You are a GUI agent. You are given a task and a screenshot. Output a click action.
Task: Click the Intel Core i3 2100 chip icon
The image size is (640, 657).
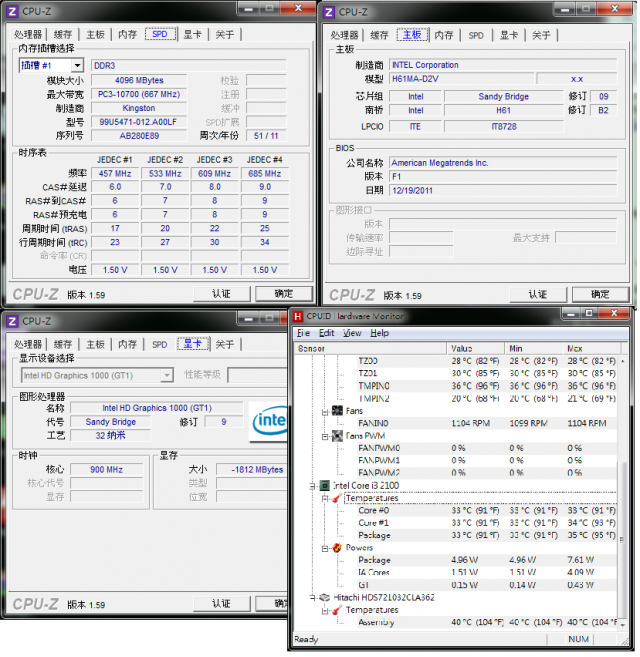click(x=325, y=486)
